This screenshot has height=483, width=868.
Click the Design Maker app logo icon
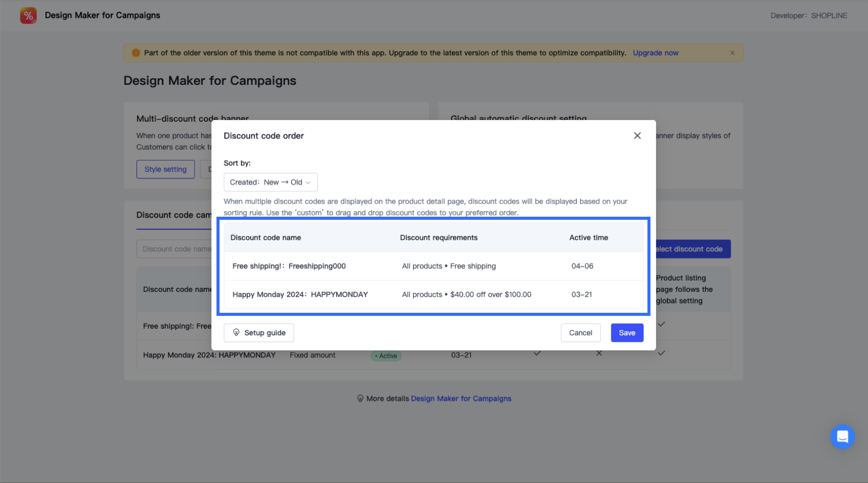coord(28,15)
